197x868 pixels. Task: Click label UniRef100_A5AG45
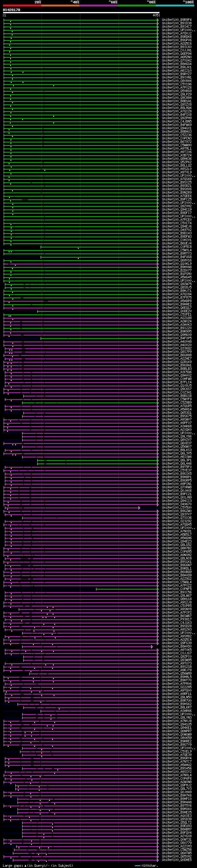(177, 277)
